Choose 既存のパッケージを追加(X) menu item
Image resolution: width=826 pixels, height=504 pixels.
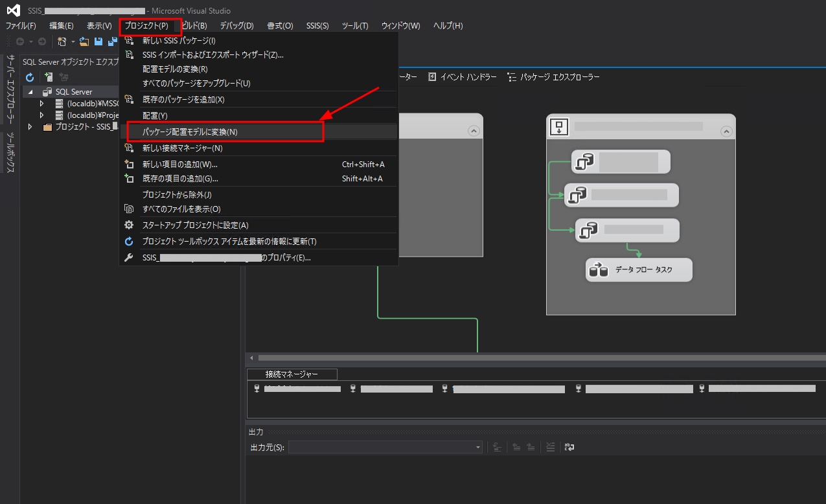click(x=258, y=100)
